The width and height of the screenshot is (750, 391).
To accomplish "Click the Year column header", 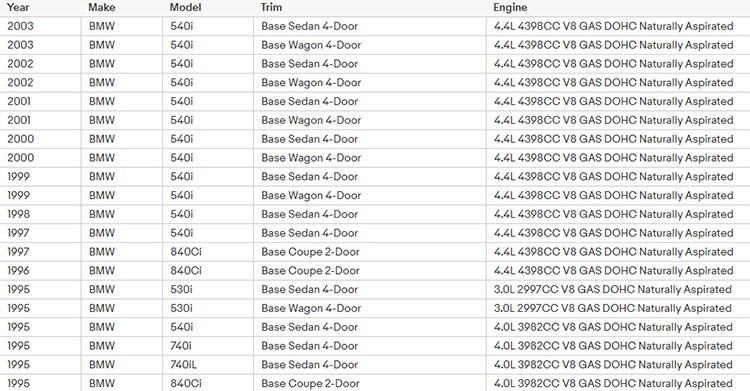I will pos(18,8).
